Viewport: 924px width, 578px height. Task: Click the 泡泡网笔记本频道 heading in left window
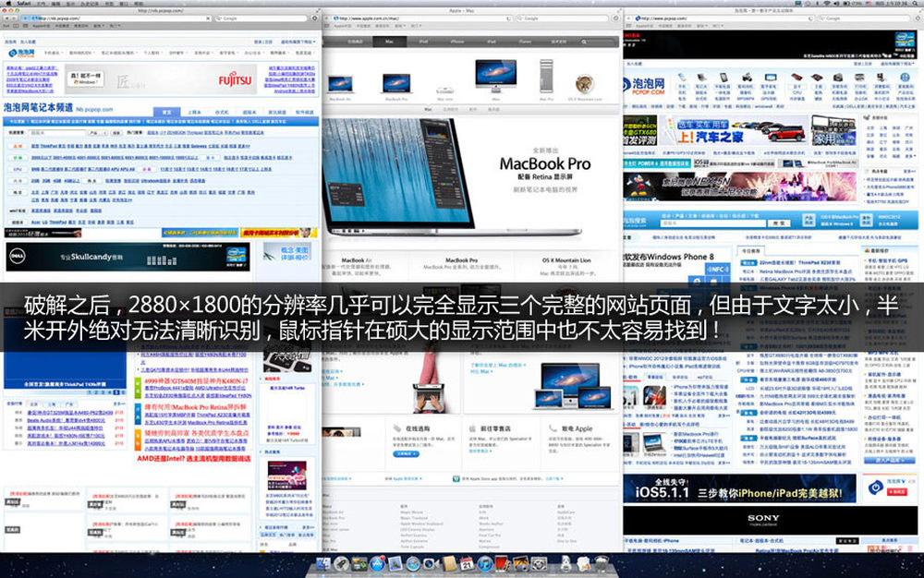coord(38,108)
